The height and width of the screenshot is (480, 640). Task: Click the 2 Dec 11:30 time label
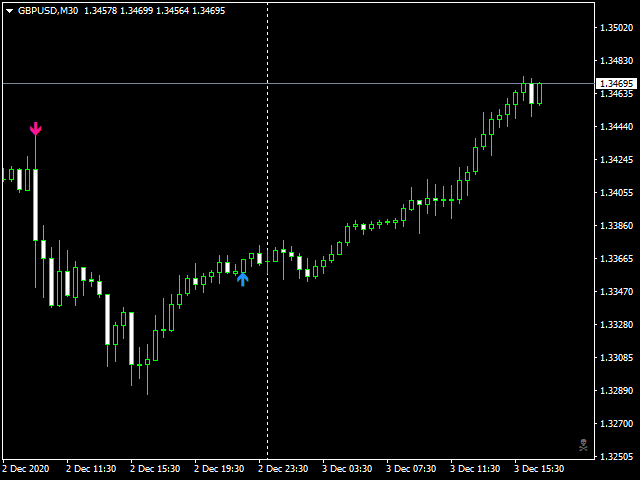(x=91, y=469)
